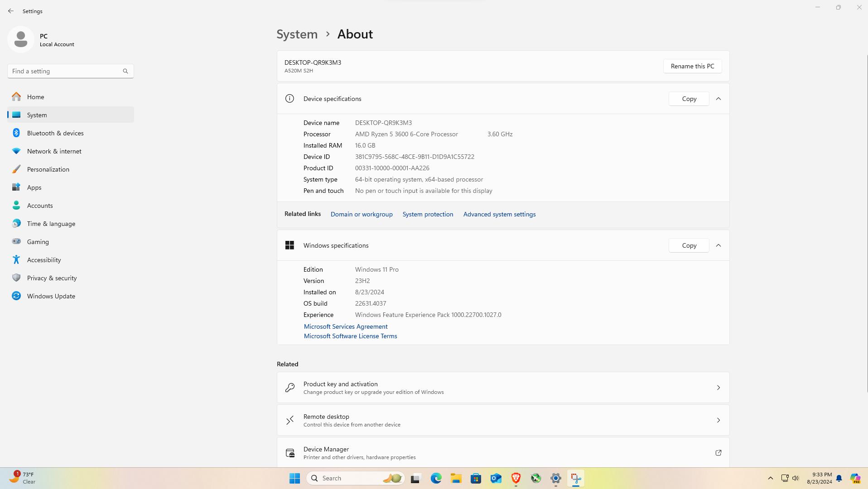The image size is (868, 489).
Task: Open Microsoft Software License Terms link
Action: (x=350, y=336)
